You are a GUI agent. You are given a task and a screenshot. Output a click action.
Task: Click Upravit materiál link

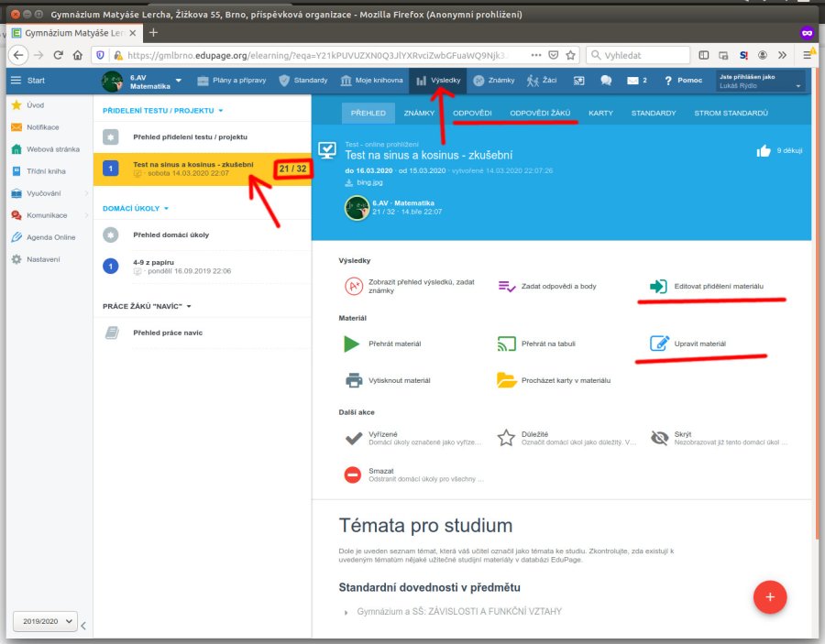point(699,344)
